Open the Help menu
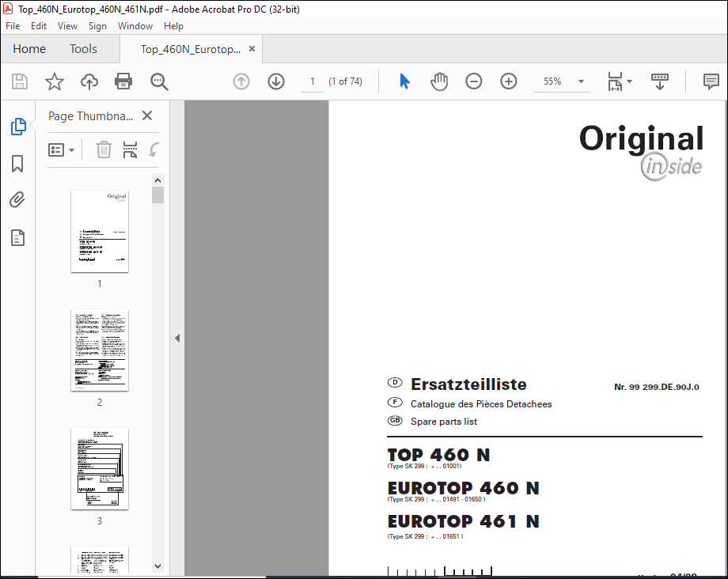Viewport: 728px width, 579px height. [x=173, y=26]
